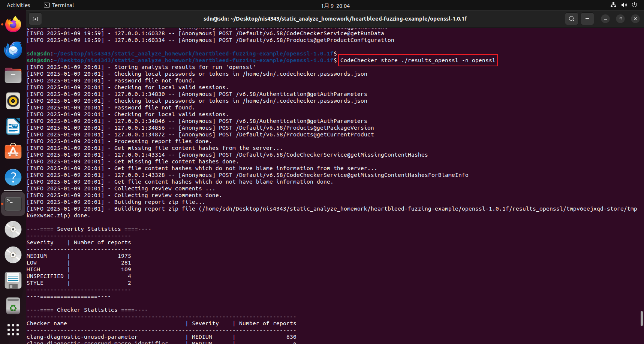Click the getProductConfiguration log entry
Viewport: 644px width, 344px height.
pyautogui.click(x=210, y=40)
